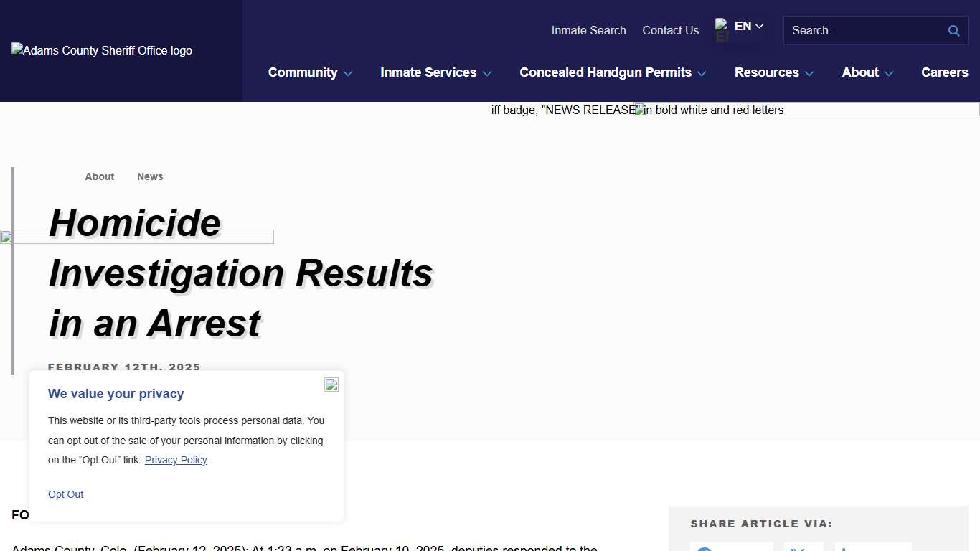Click the Adams County Sheriff Office logo
Screen dimensions: 980x551
click(x=102, y=50)
